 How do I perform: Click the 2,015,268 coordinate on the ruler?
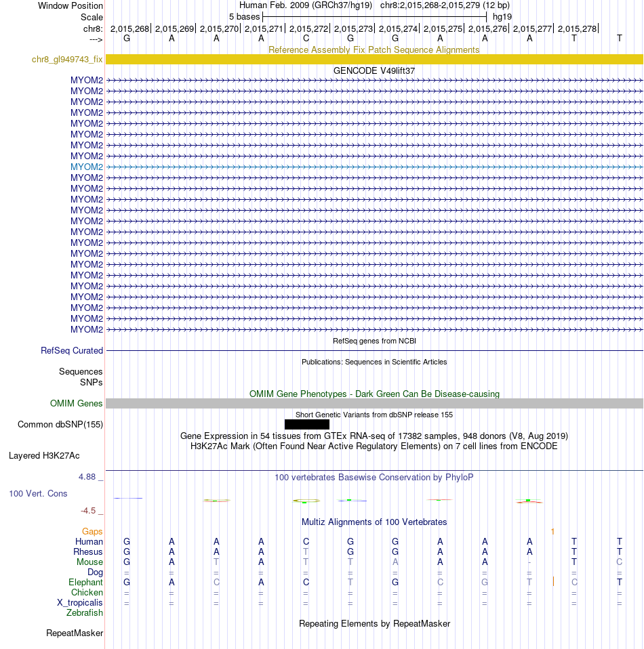click(129, 28)
